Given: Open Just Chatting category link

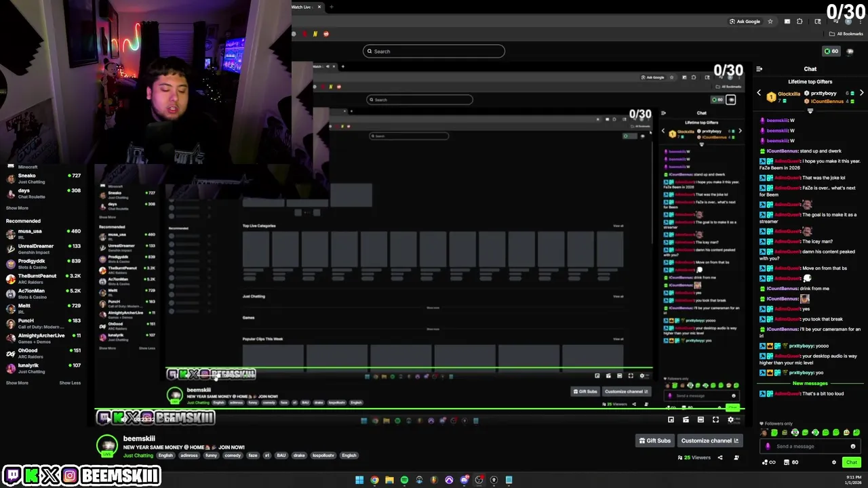Looking at the screenshot, I should (x=138, y=455).
